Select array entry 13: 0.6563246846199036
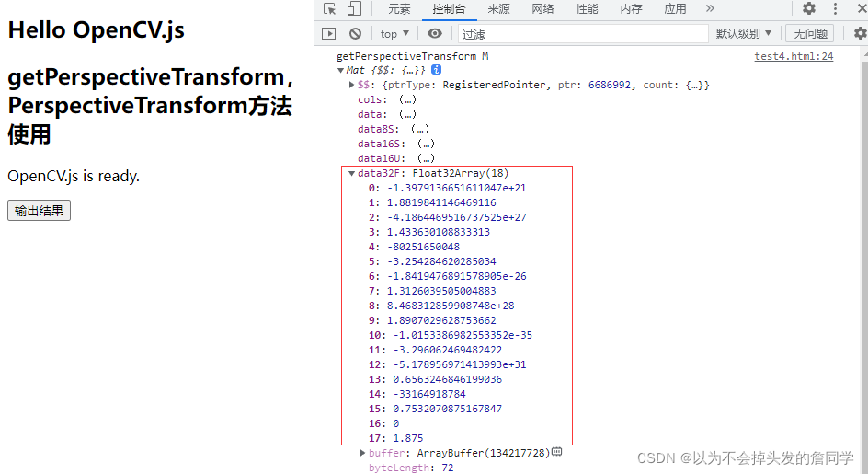The height and width of the screenshot is (474, 868). click(435, 379)
